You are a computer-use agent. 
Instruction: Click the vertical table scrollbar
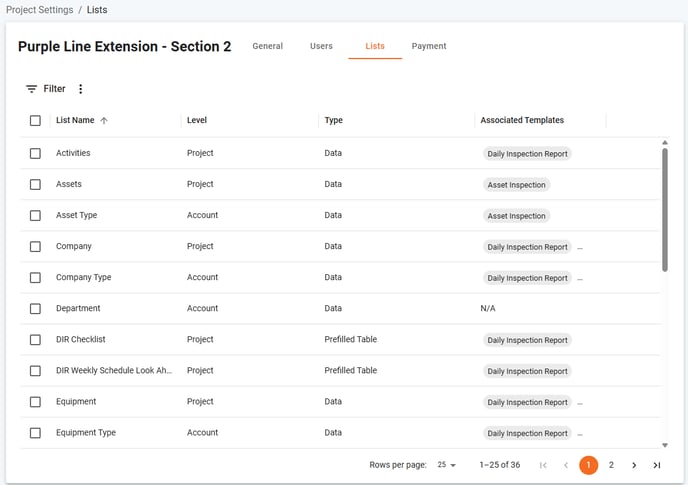(x=665, y=210)
